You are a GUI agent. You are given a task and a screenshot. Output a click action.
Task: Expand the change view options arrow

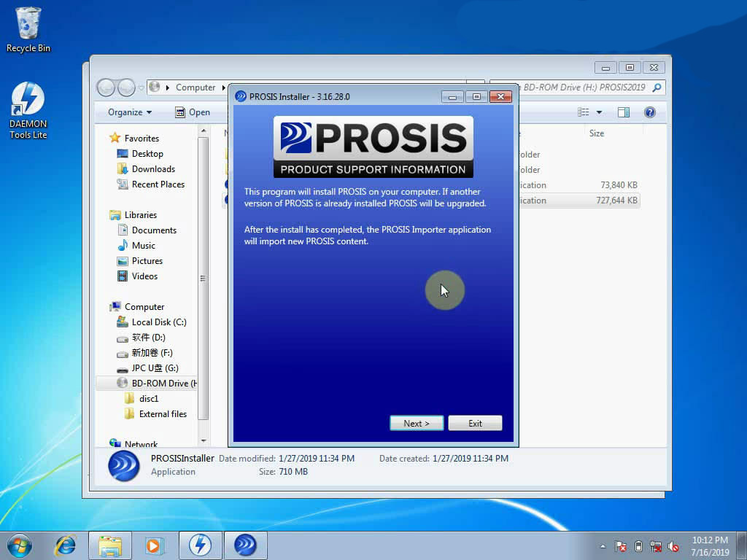tap(599, 112)
